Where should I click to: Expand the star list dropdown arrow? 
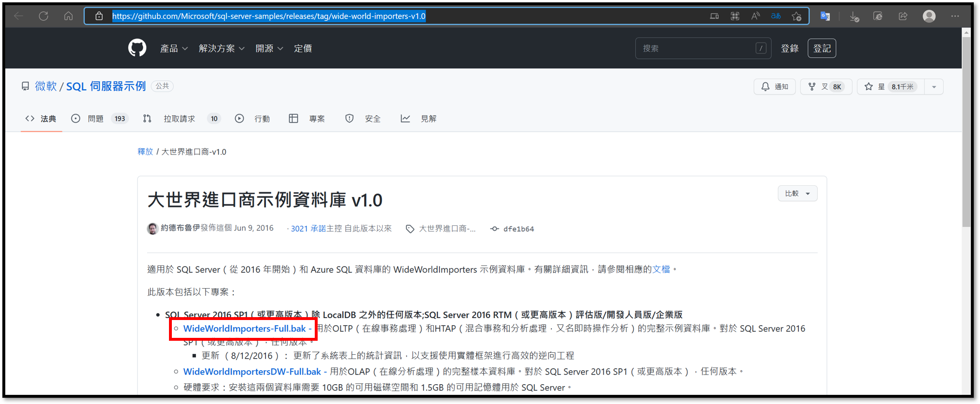pyautogui.click(x=934, y=87)
